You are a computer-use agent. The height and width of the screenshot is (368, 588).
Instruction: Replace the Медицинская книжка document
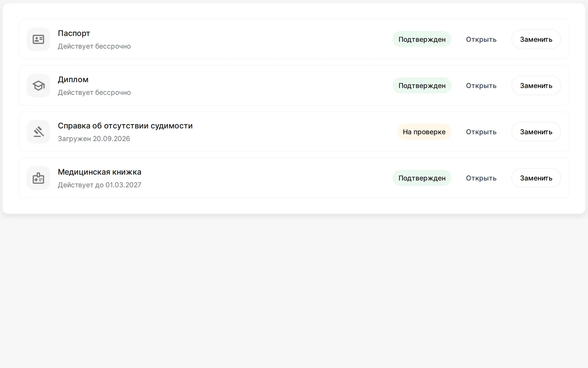pyautogui.click(x=536, y=178)
